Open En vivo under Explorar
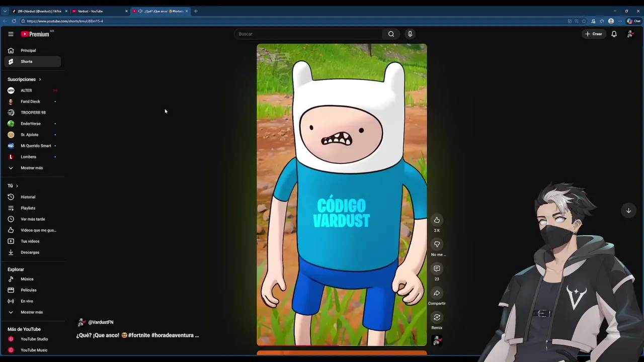 [32, 301]
